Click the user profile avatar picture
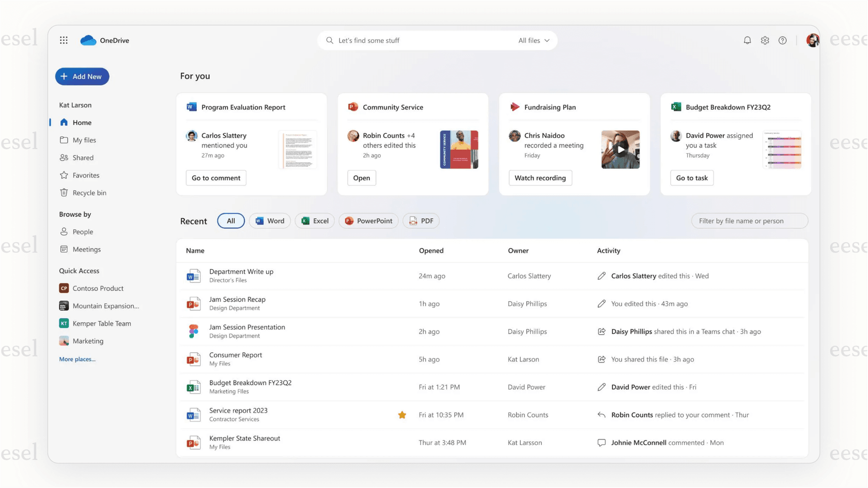 point(813,40)
